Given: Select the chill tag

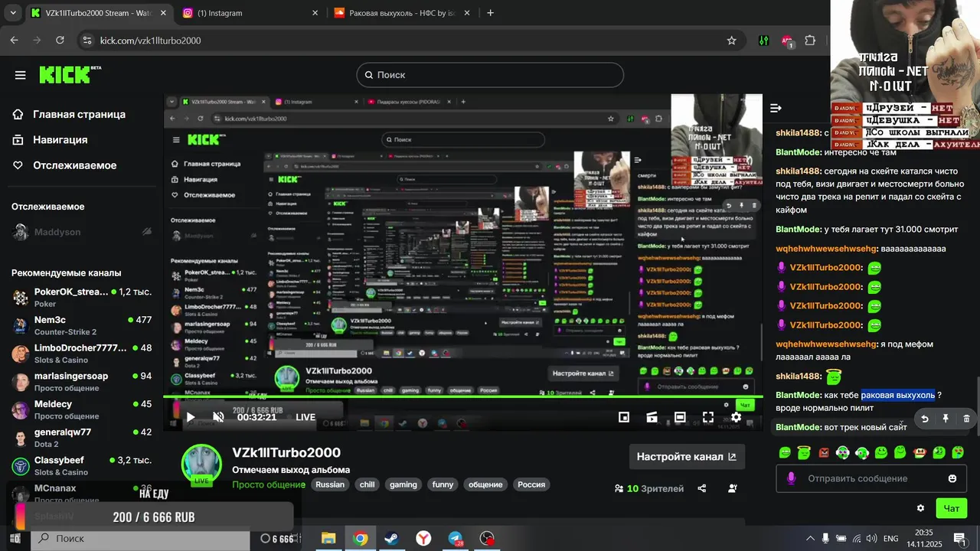Looking at the screenshot, I should pyautogui.click(x=367, y=484).
